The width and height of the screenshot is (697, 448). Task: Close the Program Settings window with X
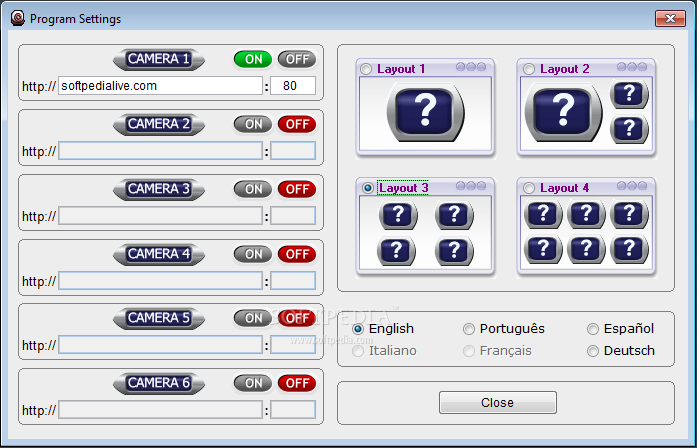(x=670, y=19)
